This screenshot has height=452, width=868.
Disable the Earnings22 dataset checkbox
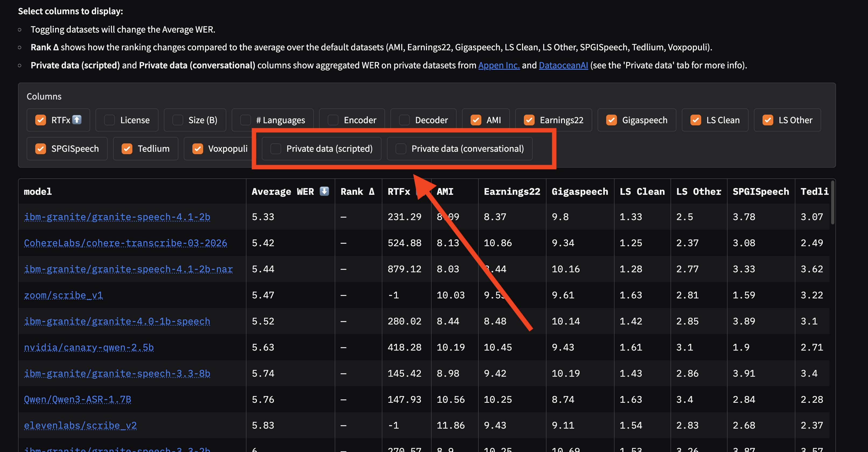coord(529,120)
